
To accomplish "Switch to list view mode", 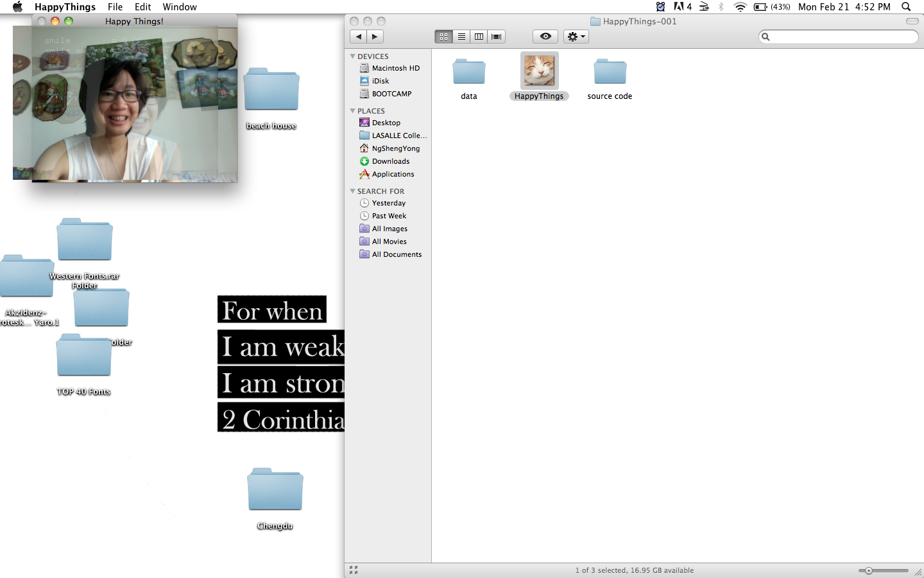I will (461, 37).
